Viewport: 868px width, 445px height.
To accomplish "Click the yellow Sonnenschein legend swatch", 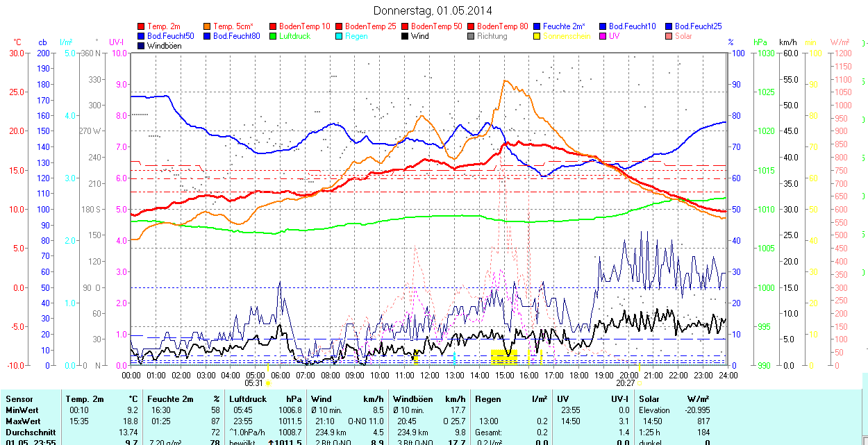I will (537, 36).
